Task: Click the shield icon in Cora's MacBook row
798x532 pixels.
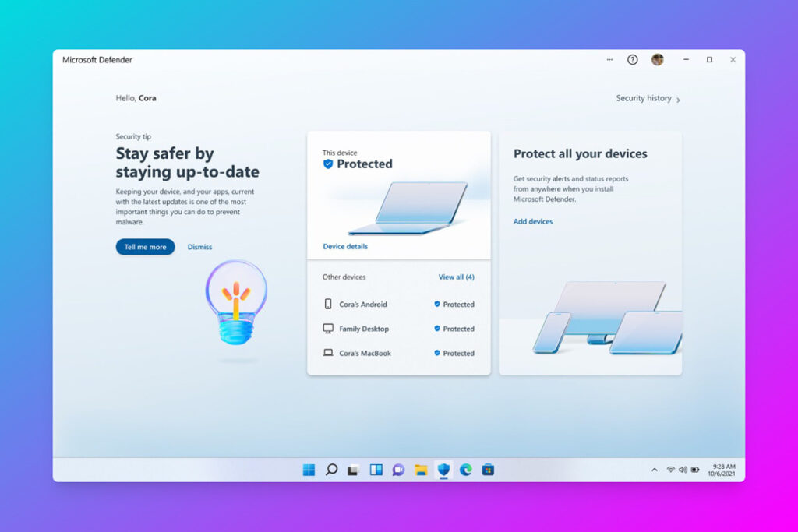Action: [x=436, y=353]
